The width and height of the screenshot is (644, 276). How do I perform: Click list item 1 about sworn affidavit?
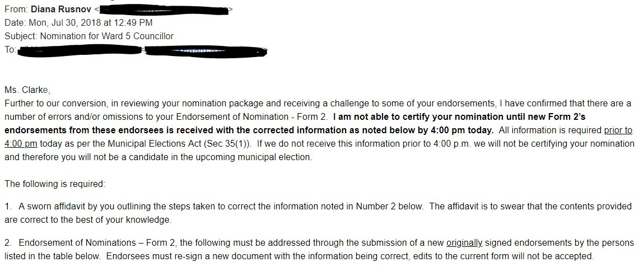(318, 213)
